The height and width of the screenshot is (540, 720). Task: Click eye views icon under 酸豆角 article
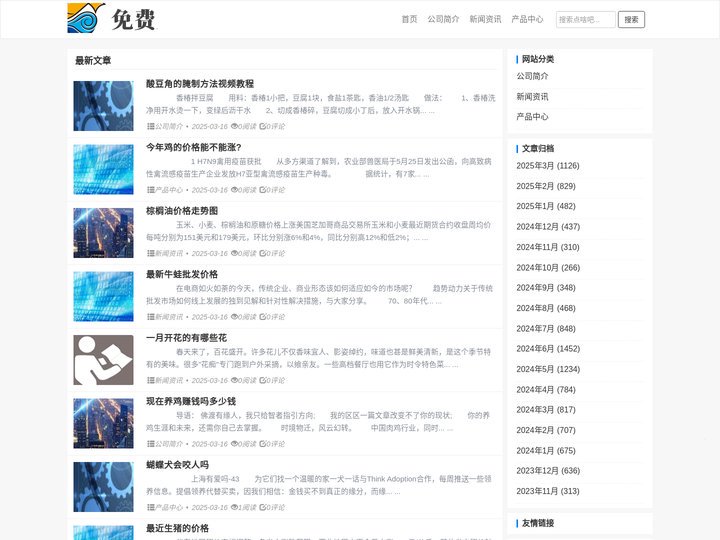tap(234, 126)
